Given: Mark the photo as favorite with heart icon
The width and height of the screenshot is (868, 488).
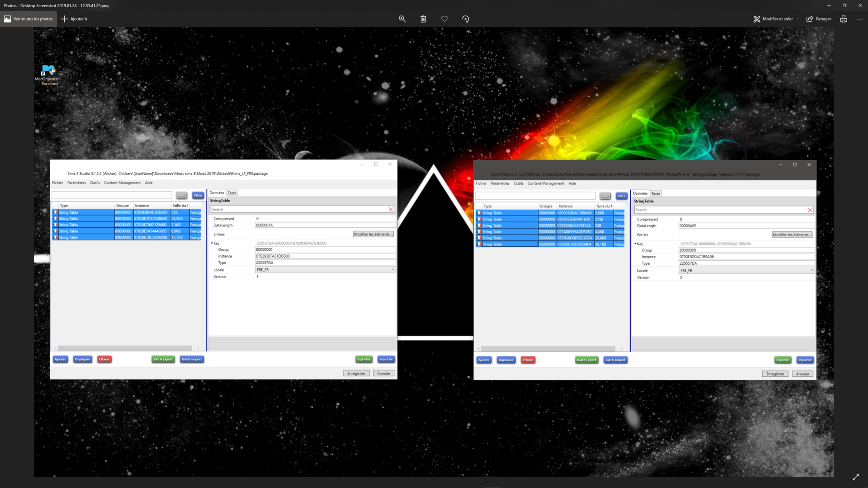Looking at the screenshot, I should click(x=444, y=19).
